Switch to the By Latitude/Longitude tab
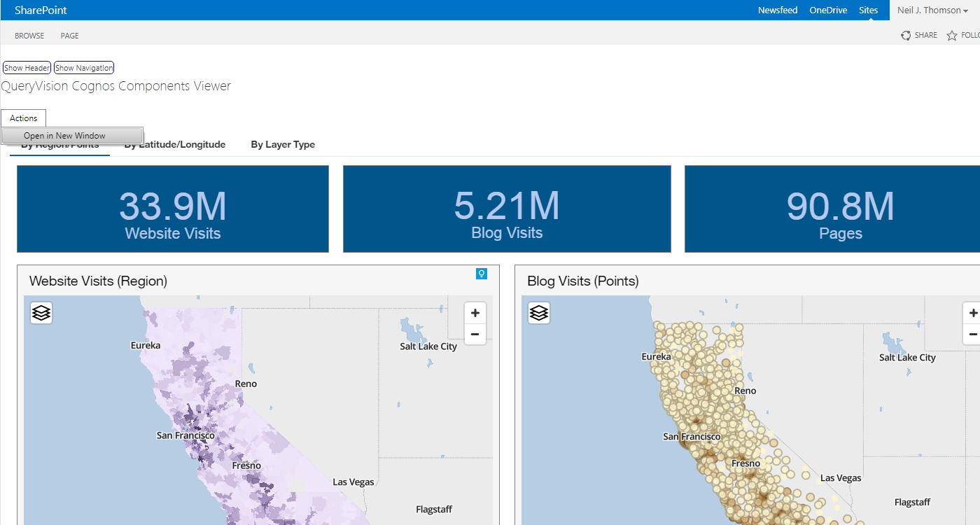The image size is (980, 525). (x=174, y=144)
